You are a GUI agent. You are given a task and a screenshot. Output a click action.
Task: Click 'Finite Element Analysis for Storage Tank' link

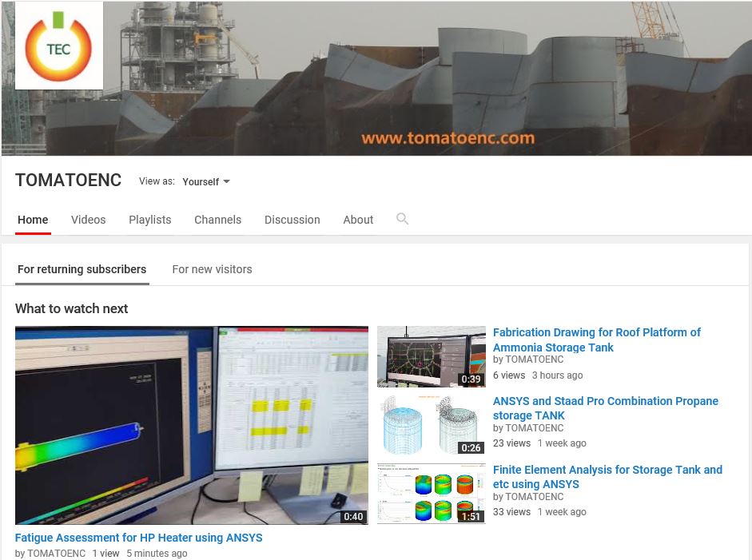click(x=607, y=477)
